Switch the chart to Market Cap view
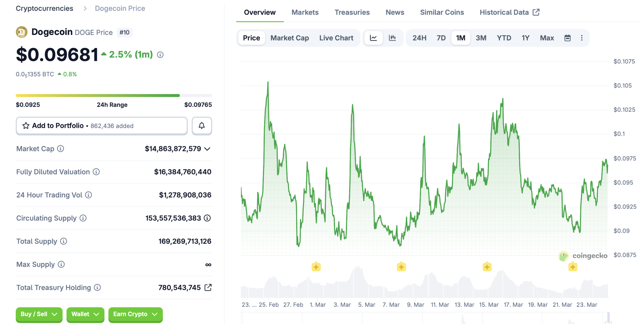Screen dimensions: 644x324 coord(290,38)
